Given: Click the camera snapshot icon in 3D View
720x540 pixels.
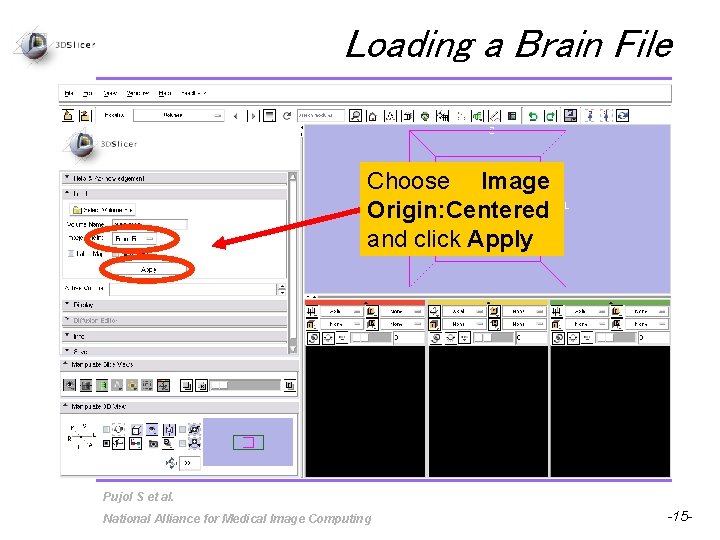Looking at the screenshot, I should click(153, 444).
